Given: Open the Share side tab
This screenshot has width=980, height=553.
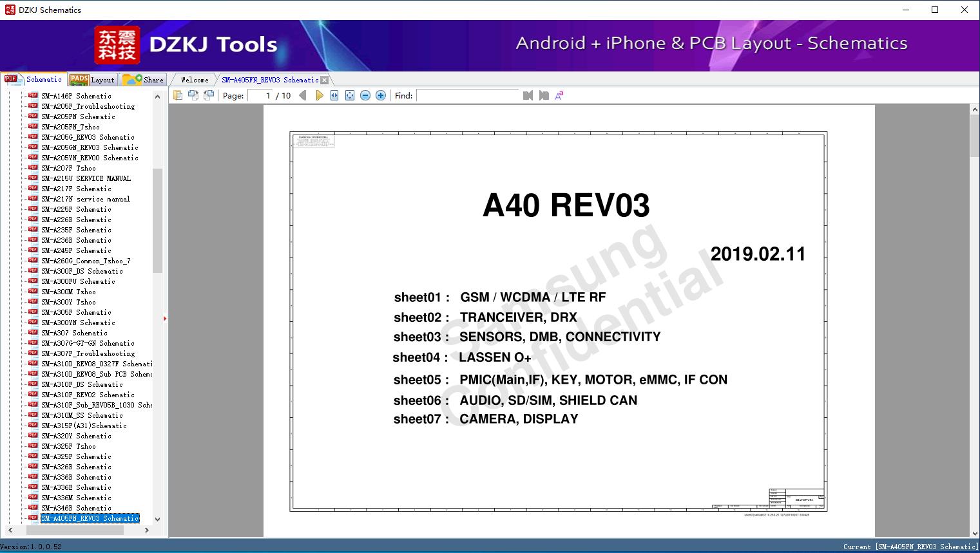Looking at the screenshot, I should (x=143, y=80).
